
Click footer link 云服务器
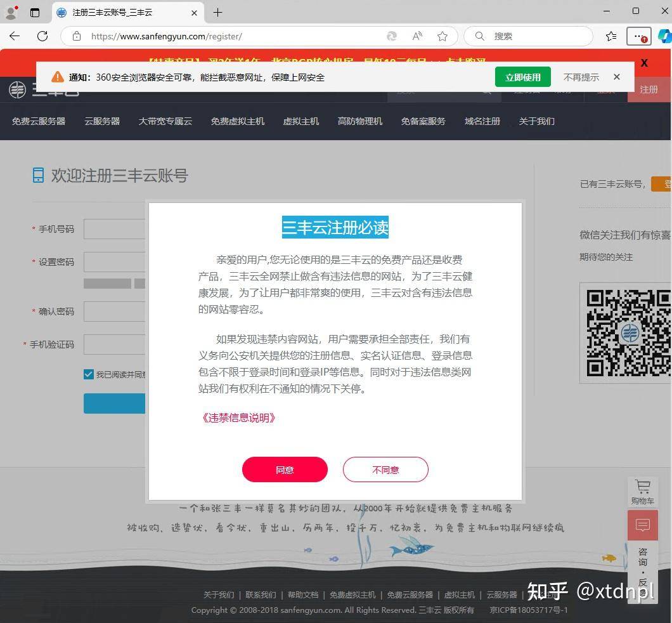pos(501,594)
